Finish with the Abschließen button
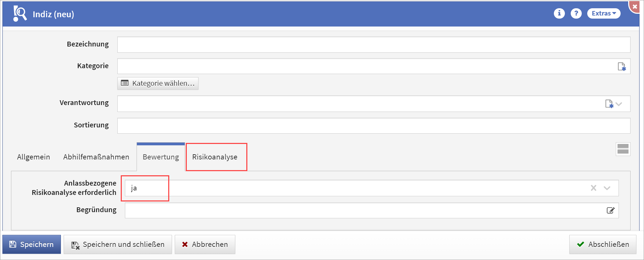Image resolution: width=644 pixels, height=260 pixels. 603,245
